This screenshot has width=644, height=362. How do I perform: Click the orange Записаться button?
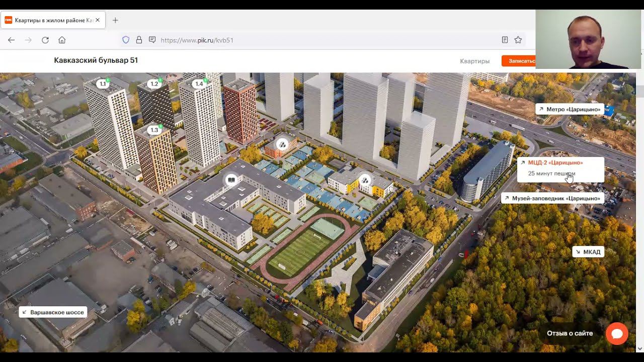(519, 61)
